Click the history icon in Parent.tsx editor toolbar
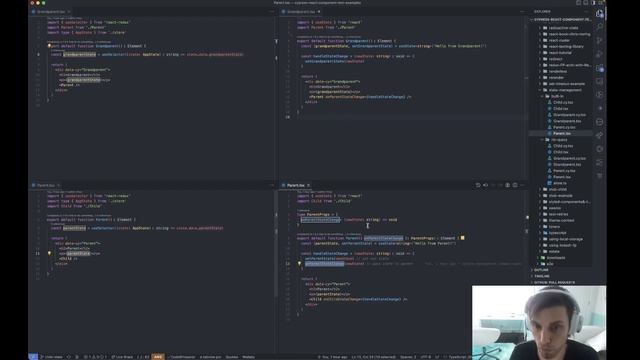 pos(478,185)
